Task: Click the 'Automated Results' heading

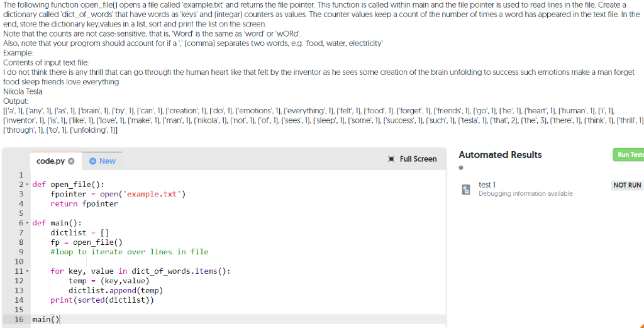Action: [500, 155]
